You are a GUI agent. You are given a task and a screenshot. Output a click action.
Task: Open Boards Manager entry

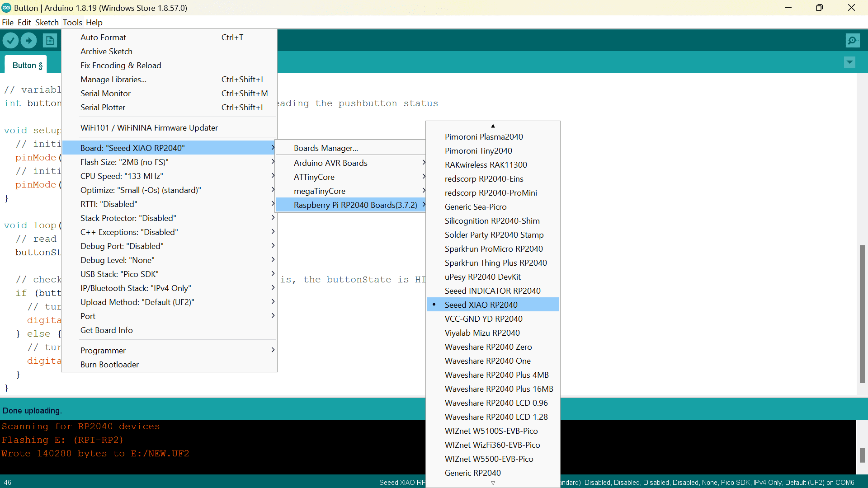(351, 148)
